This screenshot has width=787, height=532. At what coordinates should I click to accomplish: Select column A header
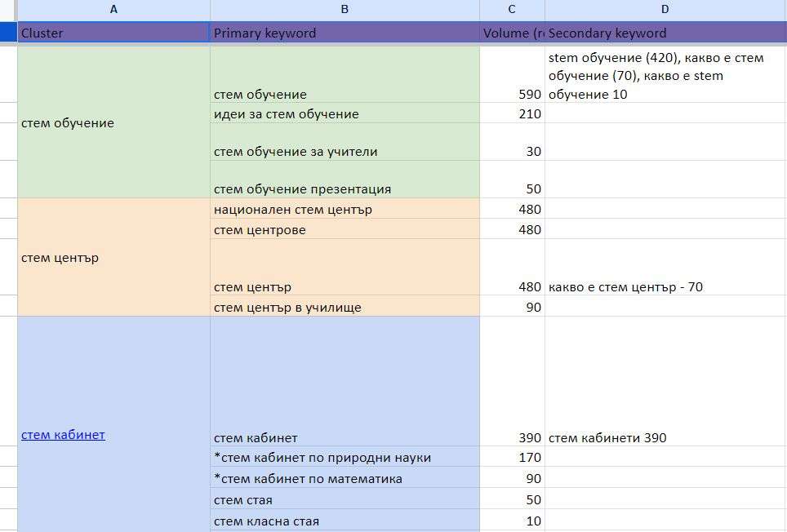(x=113, y=10)
